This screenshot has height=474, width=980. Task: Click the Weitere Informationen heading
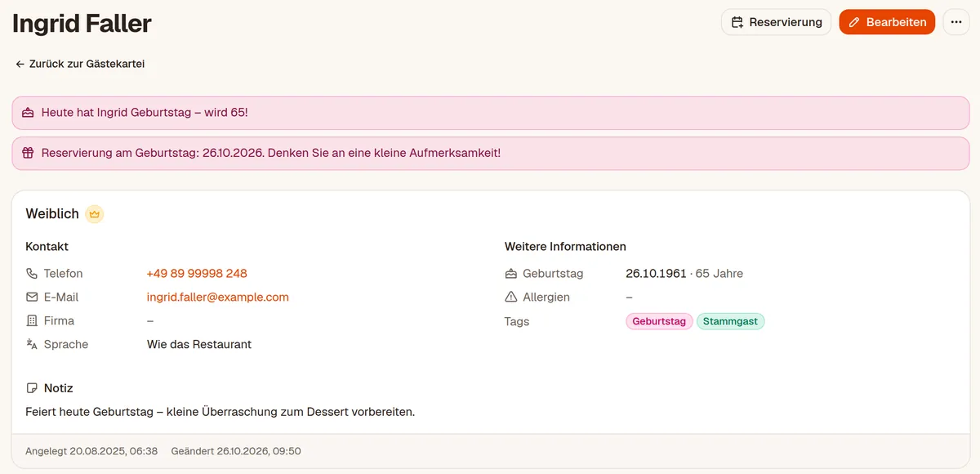(565, 247)
